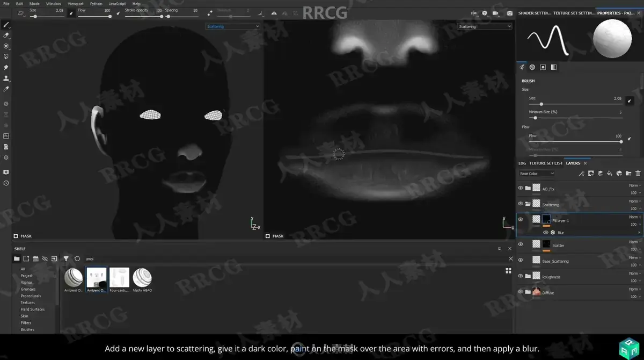
Task: Open the Photoshop export icon in left toolbar
Action: tap(6, 136)
